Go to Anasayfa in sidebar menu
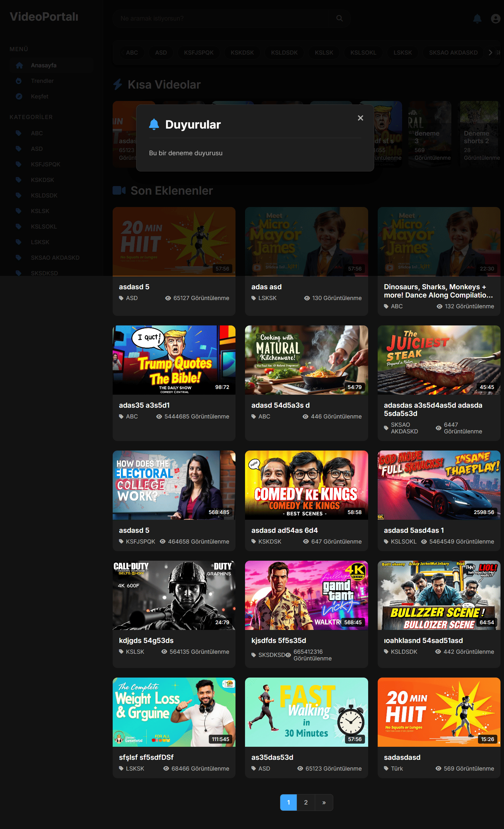Viewport: 504px width, 829px height. coord(51,65)
